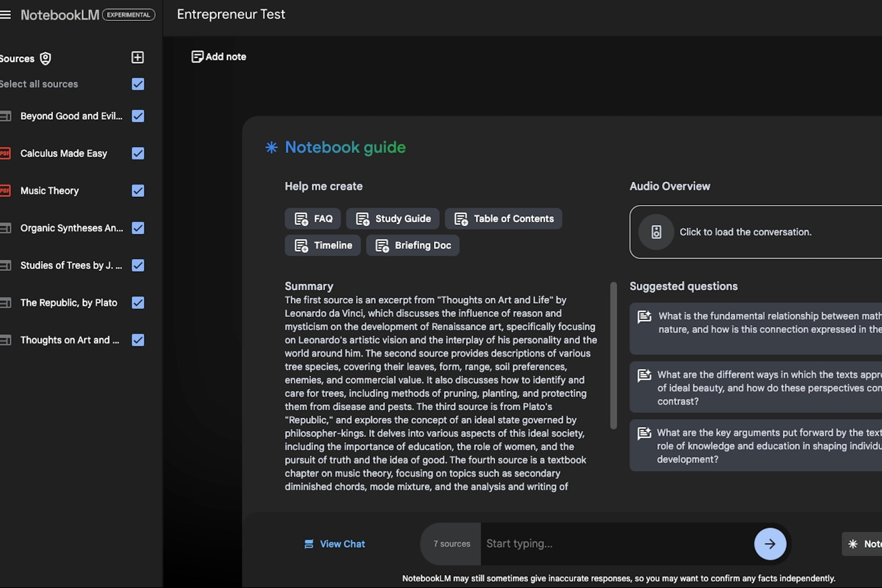The width and height of the screenshot is (882, 588).
Task: Uncheck the Music Theory source
Action: (x=138, y=191)
